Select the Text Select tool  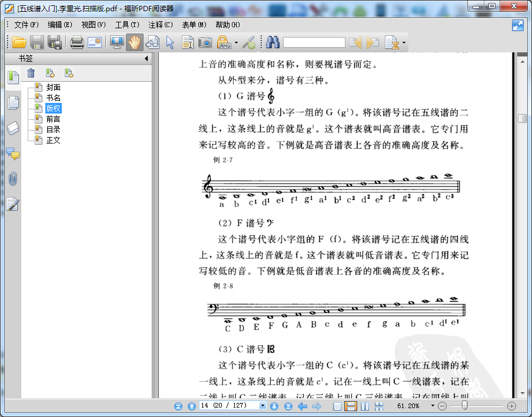click(x=188, y=42)
